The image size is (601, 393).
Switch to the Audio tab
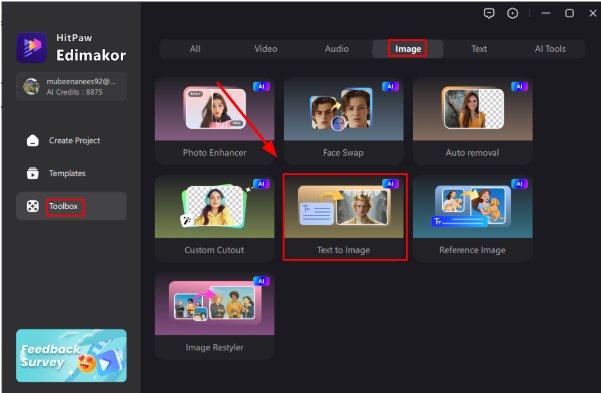[x=337, y=49]
